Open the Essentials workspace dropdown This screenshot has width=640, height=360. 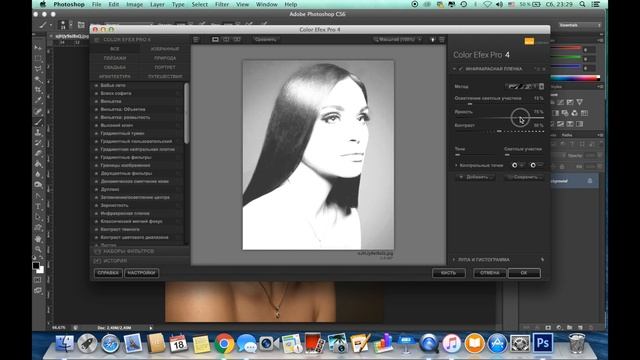(580, 25)
